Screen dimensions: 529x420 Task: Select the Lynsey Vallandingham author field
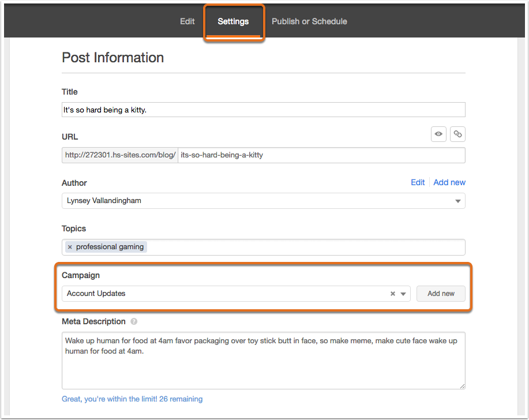263,201
